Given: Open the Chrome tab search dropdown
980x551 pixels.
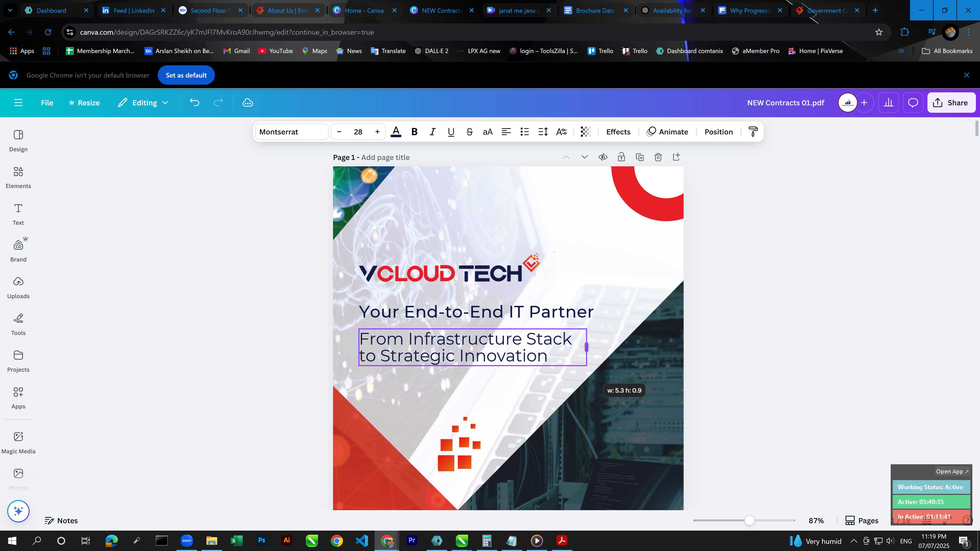Looking at the screenshot, I should tap(10, 11).
